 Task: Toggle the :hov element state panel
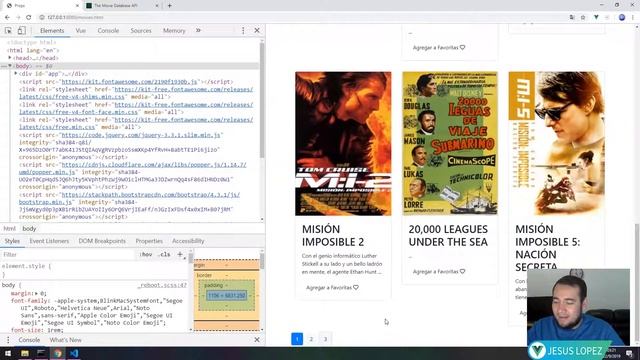click(146, 254)
